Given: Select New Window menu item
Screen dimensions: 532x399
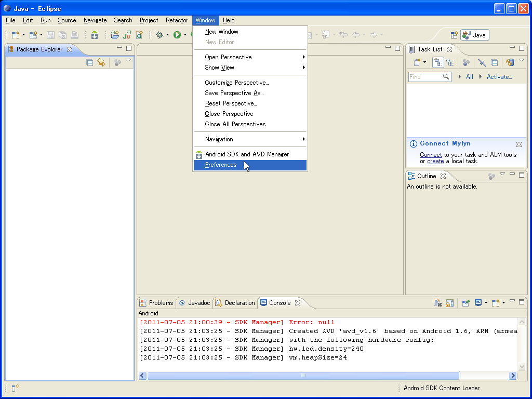Looking at the screenshot, I should pyautogui.click(x=250, y=32).
